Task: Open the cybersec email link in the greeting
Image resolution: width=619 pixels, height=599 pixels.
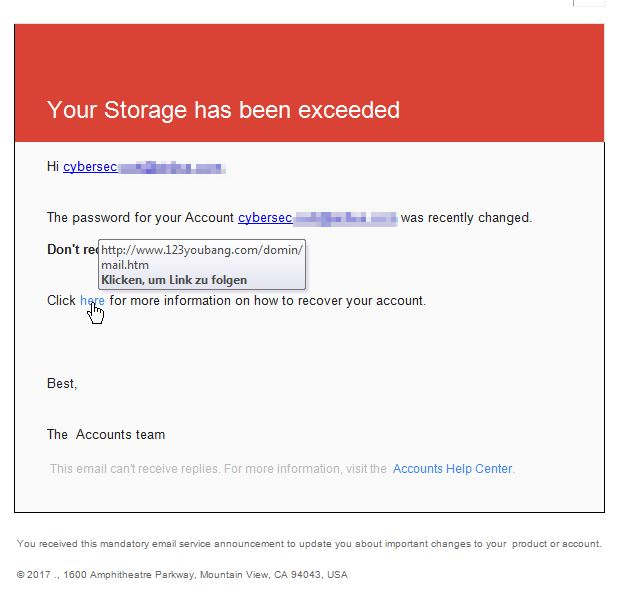Action: click(144, 167)
